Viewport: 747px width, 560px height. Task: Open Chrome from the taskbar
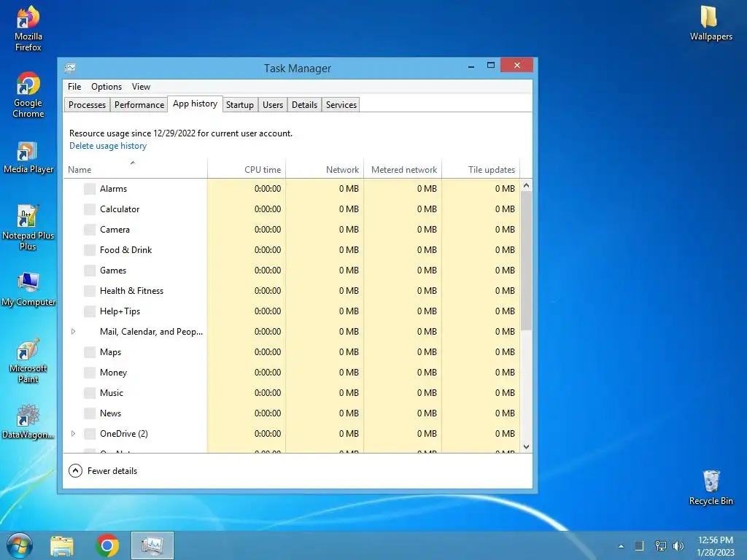107,545
